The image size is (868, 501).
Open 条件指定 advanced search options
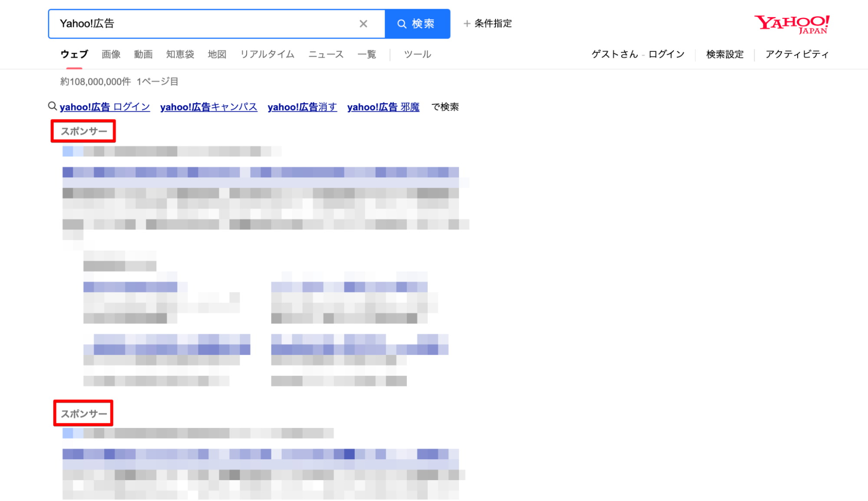click(x=493, y=23)
